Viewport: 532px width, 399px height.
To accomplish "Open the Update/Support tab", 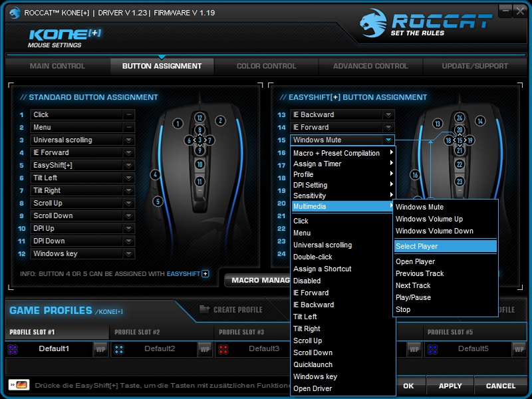I will [x=475, y=66].
